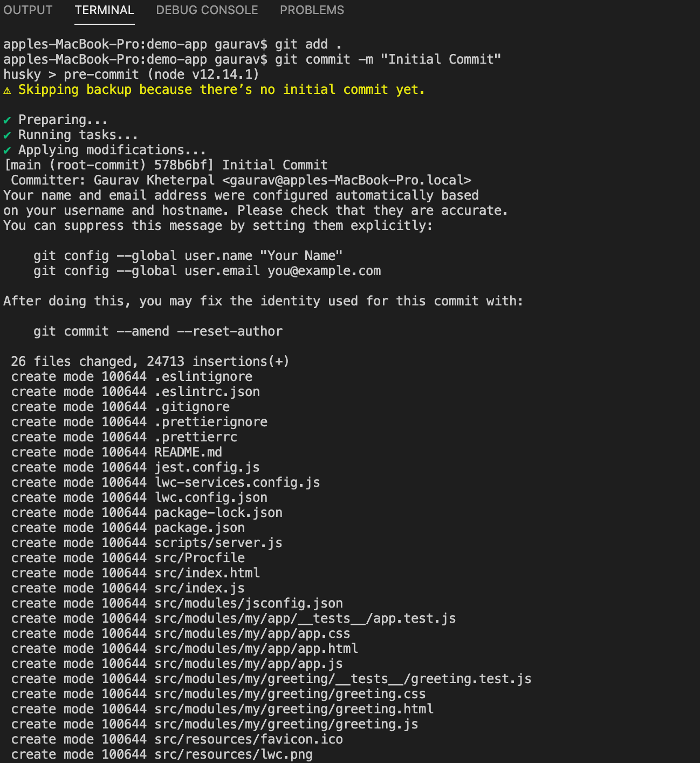This screenshot has height=763, width=700.
Task: Click the green checkmark beside Preparing
Action: 7,120
